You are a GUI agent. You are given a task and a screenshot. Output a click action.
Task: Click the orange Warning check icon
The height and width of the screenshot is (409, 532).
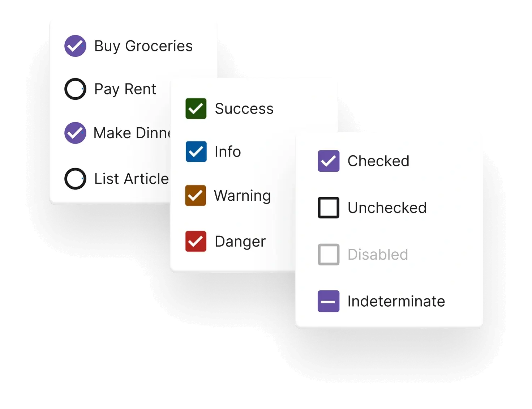tap(196, 195)
